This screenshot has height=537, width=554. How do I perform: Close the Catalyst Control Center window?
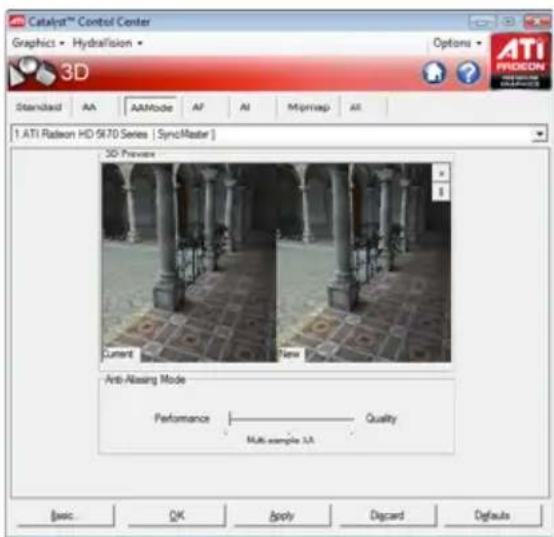[x=537, y=22]
